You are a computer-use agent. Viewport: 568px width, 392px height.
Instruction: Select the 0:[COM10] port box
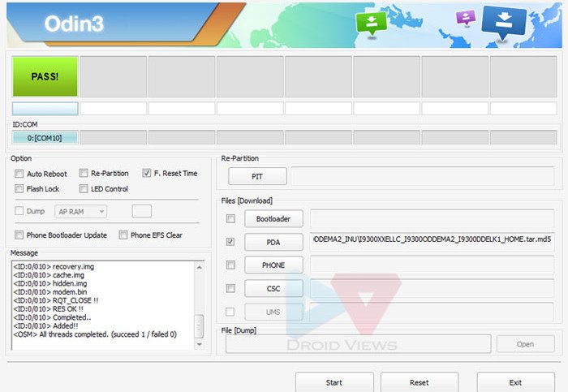coord(45,138)
